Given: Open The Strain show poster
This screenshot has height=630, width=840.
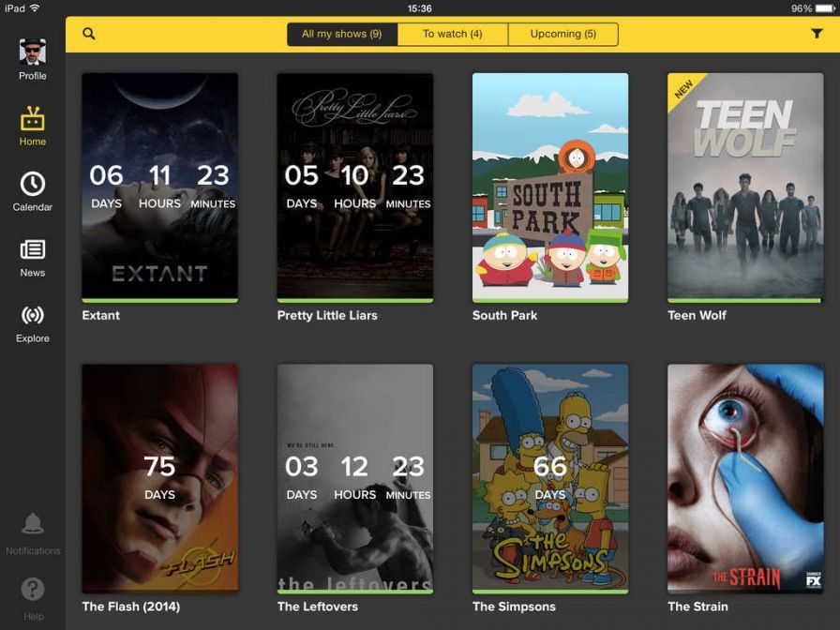Looking at the screenshot, I should (744, 476).
